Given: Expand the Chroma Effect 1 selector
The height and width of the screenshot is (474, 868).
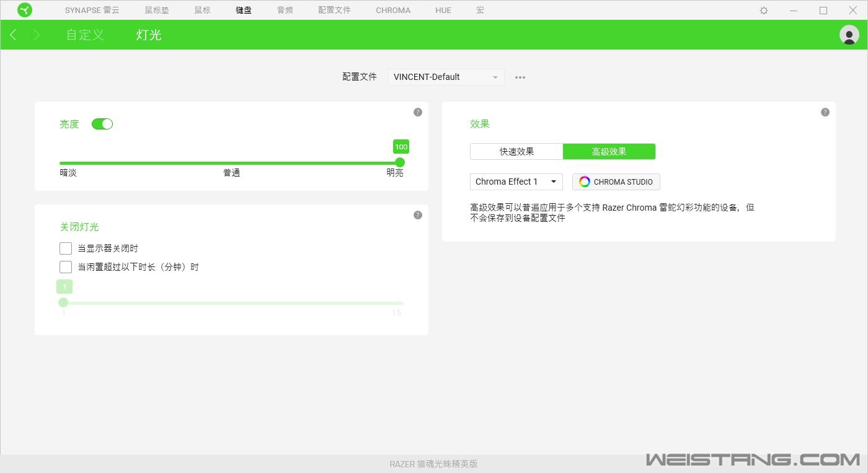Looking at the screenshot, I should 515,182.
